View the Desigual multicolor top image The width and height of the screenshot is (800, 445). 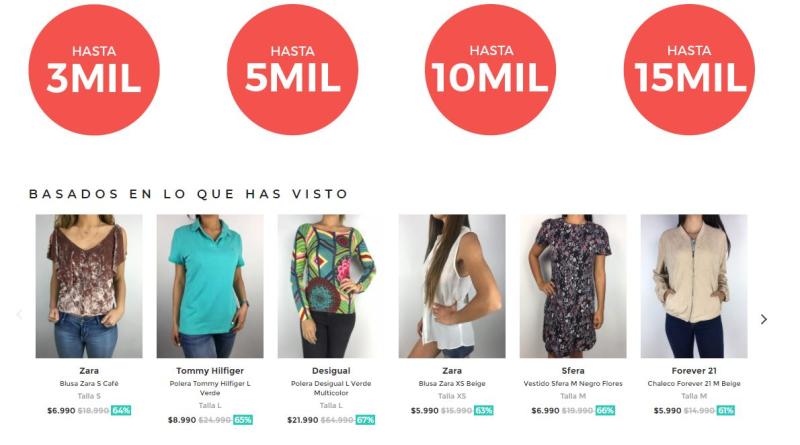point(331,286)
